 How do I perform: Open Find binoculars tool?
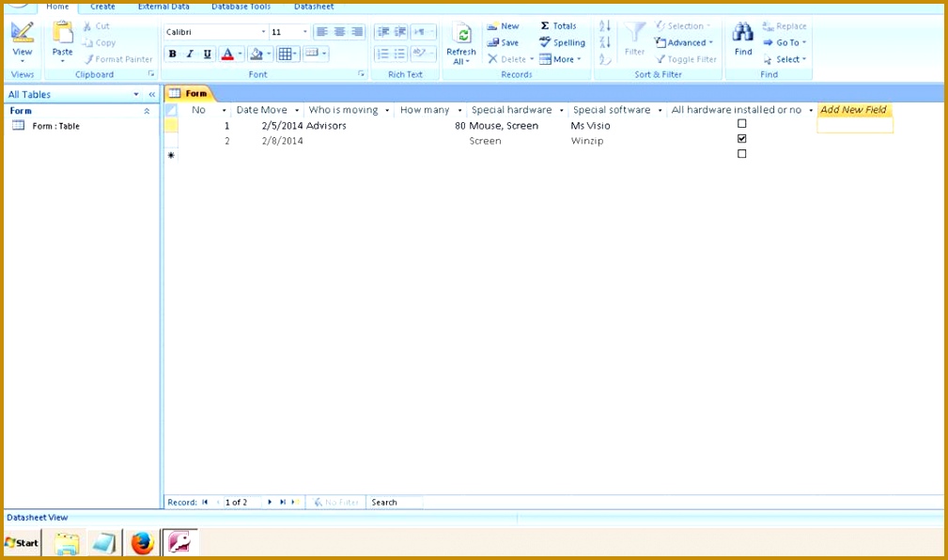pos(743,32)
